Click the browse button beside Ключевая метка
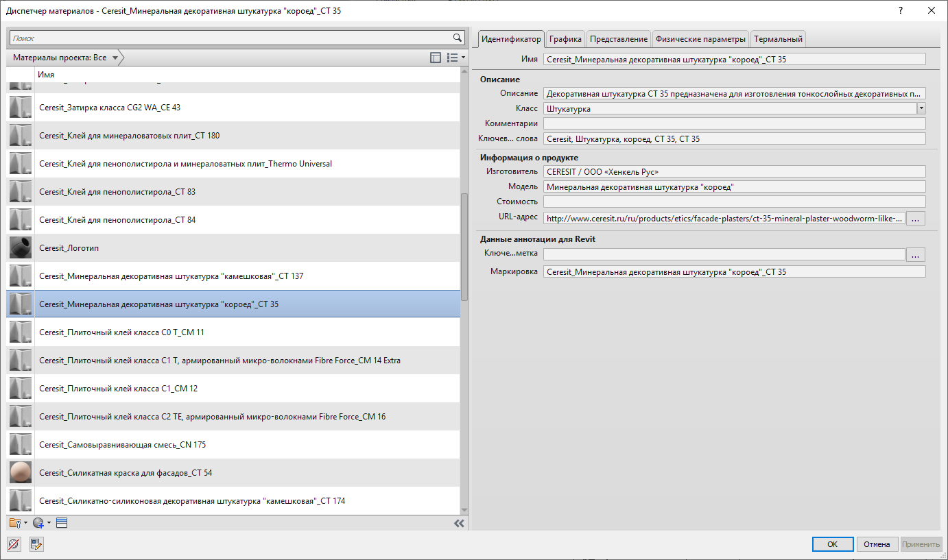The height and width of the screenshot is (560, 948). pyautogui.click(x=916, y=254)
